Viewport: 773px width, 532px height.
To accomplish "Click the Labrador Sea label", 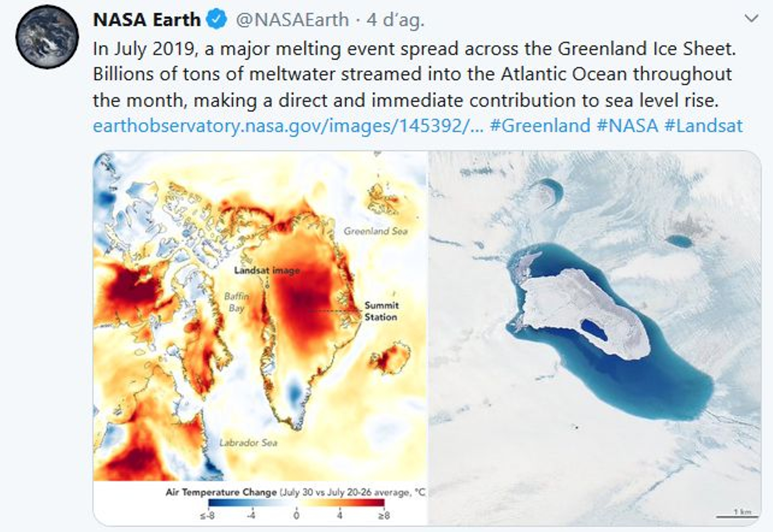I will 248,443.
